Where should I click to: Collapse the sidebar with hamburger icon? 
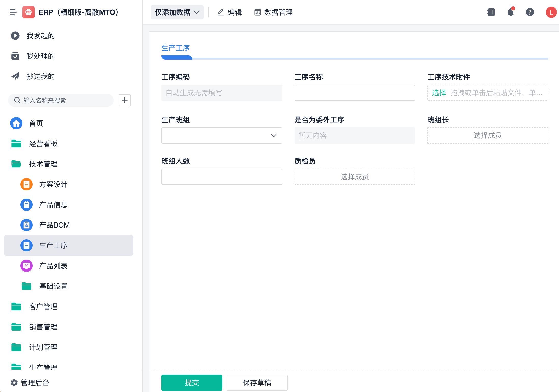click(x=13, y=12)
